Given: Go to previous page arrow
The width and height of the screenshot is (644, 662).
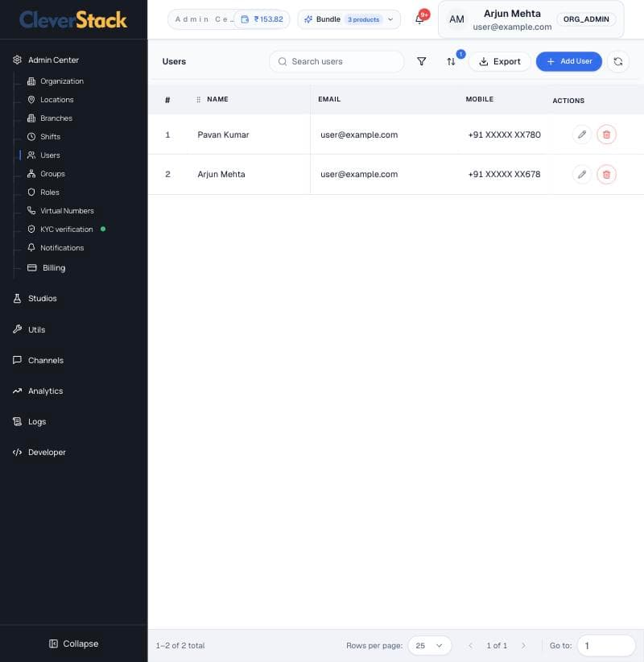Looking at the screenshot, I should [x=471, y=646].
